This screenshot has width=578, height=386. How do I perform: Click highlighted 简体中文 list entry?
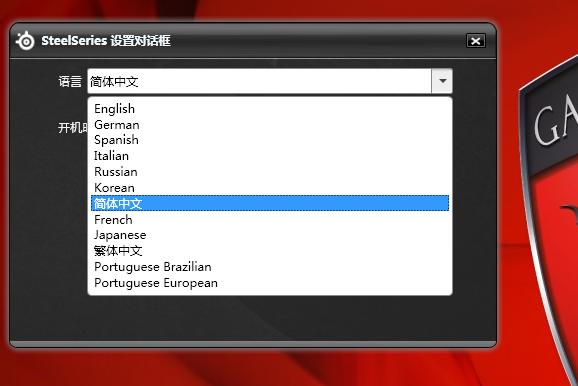click(270, 203)
